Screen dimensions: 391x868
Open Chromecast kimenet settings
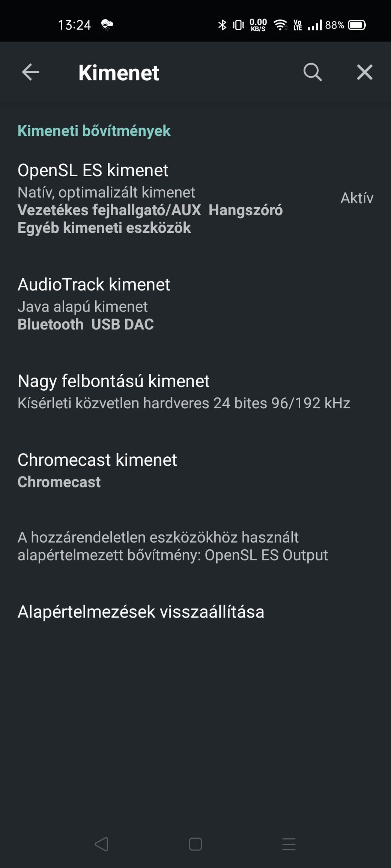pyautogui.click(x=195, y=470)
